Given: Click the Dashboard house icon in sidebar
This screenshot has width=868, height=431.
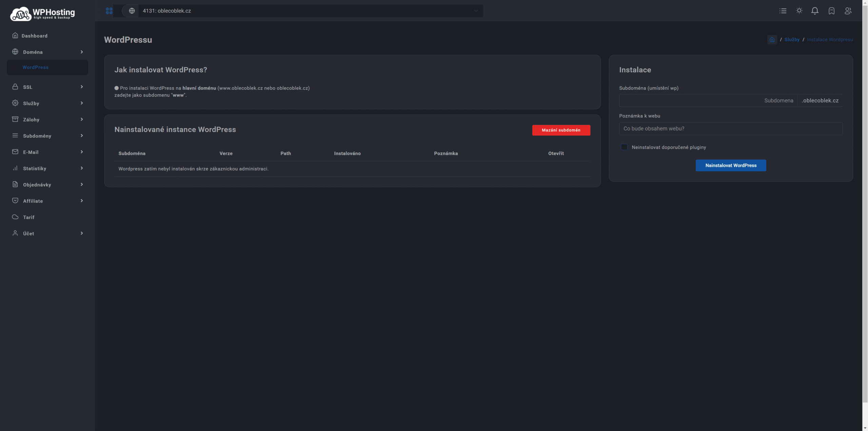Looking at the screenshot, I should [x=15, y=35].
